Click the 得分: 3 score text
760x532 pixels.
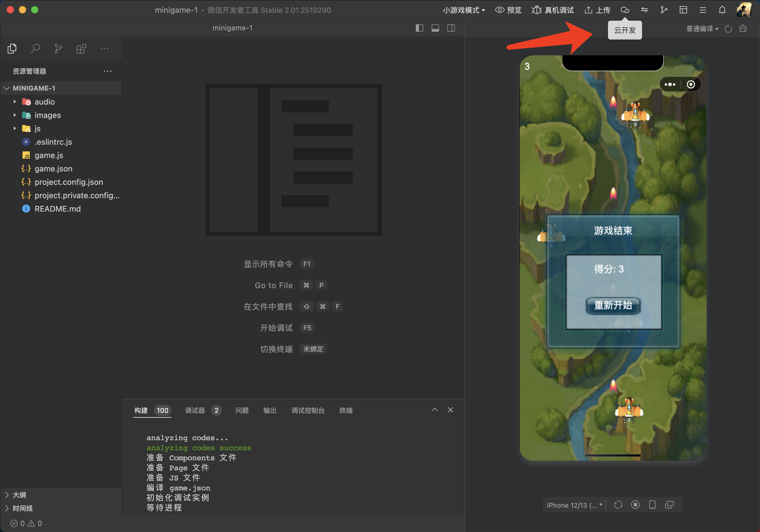pos(609,269)
